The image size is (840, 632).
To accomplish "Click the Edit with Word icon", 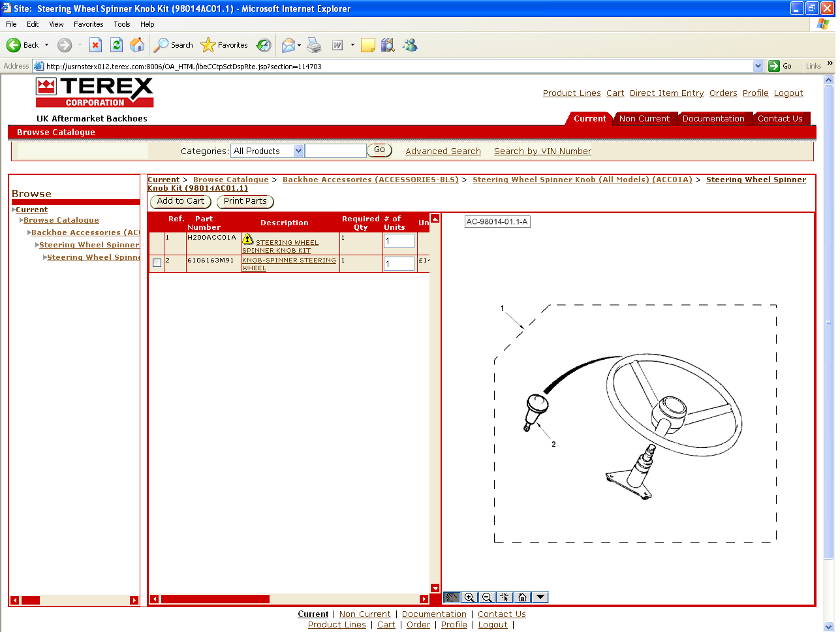I will tap(337, 45).
